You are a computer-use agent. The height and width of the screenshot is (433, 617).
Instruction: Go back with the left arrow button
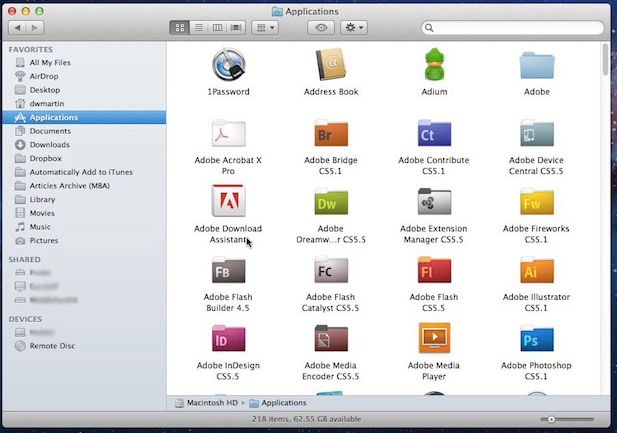coord(17,28)
